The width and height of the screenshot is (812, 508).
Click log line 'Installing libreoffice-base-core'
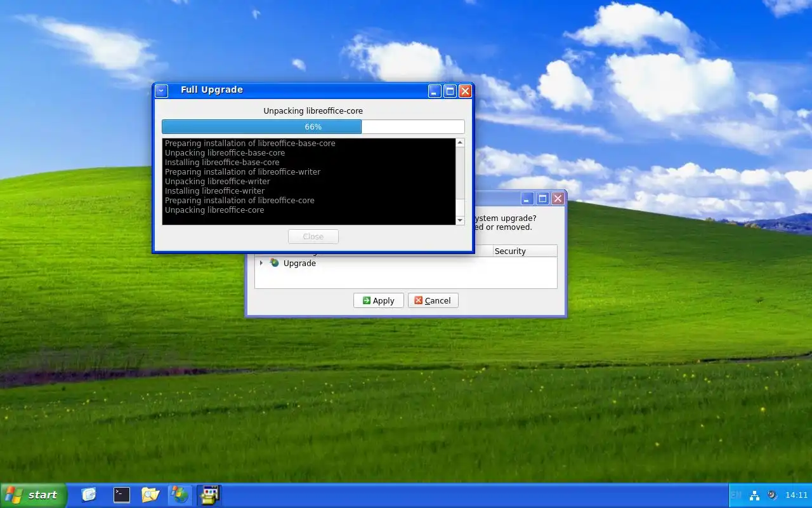pos(222,163)
